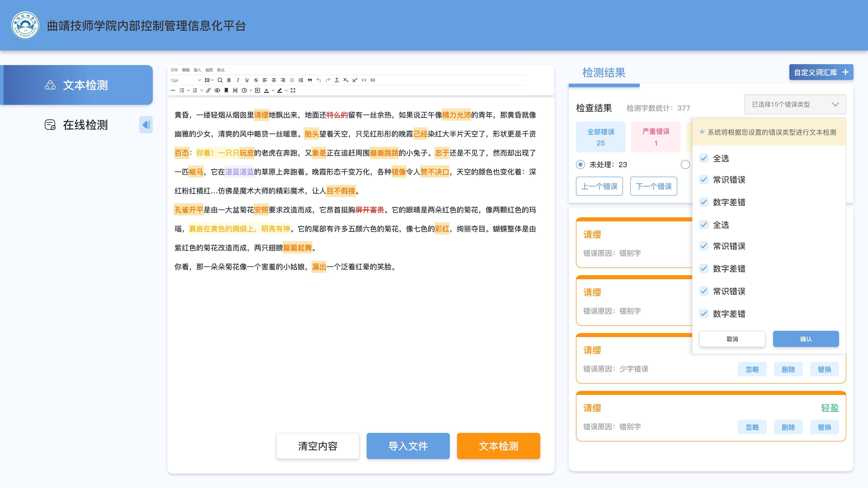Select the 未处理 radio button
The width and height of the screenshot is (868, 488).
click(x=580, y=165)
